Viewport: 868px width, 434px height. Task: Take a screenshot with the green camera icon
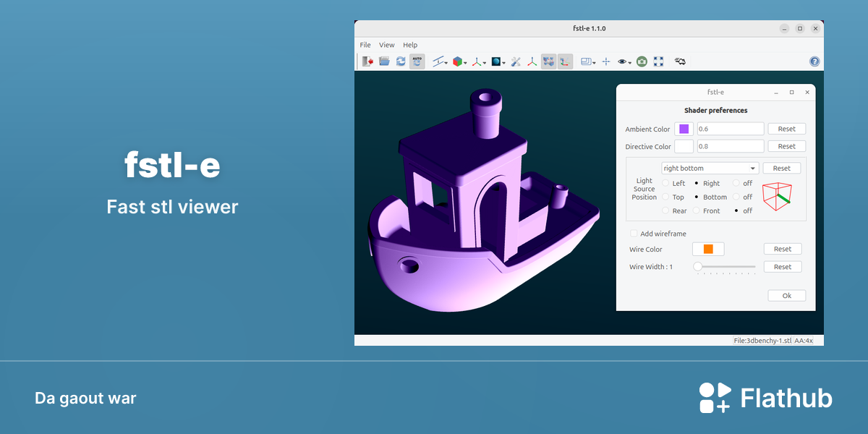pyautogui.click(x=642, y=61)
